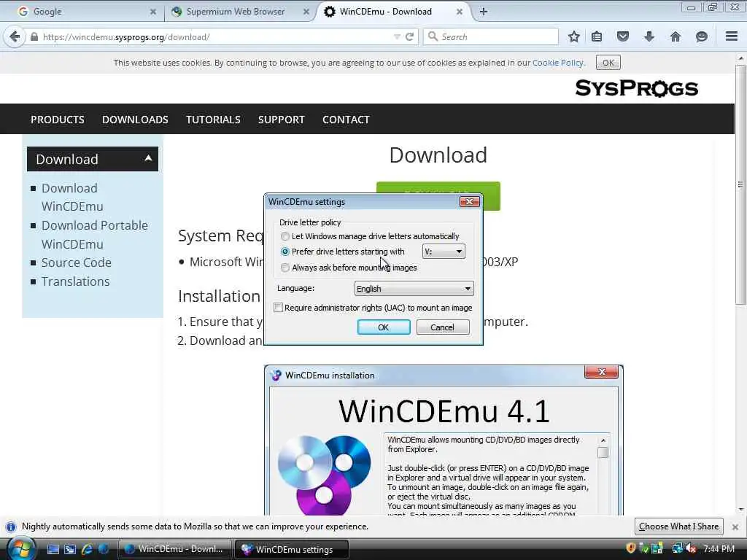
Task: Click the home icon in browser toolbar
Action: click(x=676, y=36)
